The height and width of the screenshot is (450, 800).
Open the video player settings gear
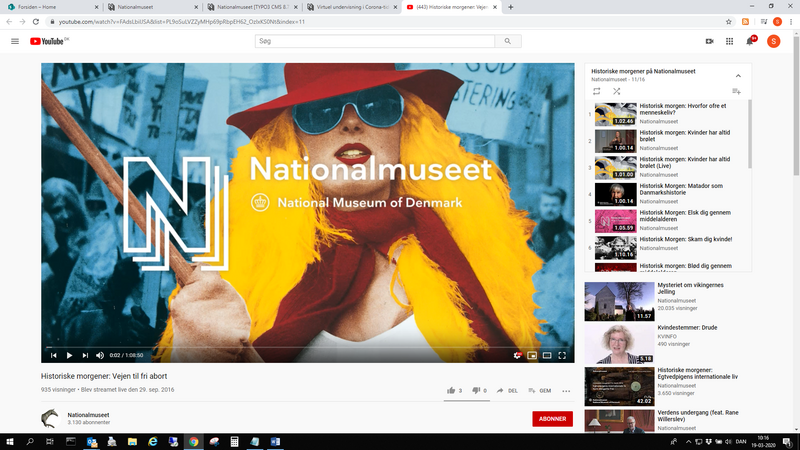click(517, 356)
